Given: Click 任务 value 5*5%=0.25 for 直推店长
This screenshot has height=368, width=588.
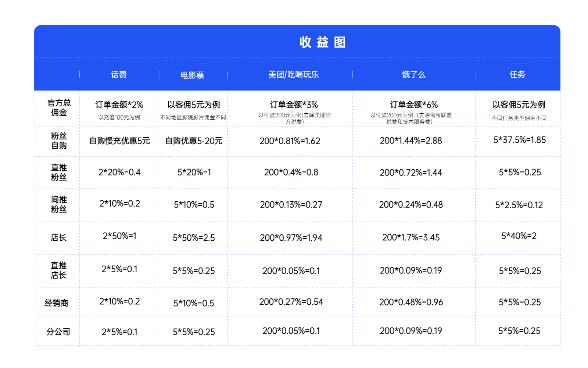Looking at the screenshot, I should (x=520, y=271).
